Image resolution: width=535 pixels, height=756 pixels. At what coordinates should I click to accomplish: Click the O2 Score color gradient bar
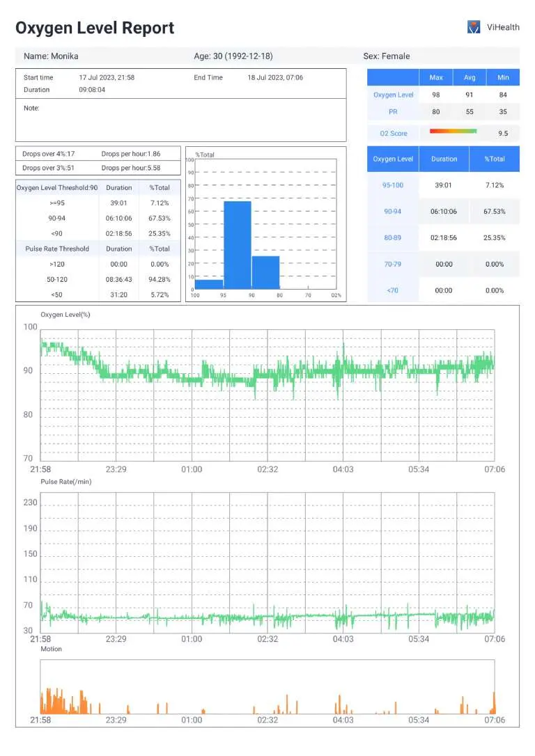[x=453, y=131]
